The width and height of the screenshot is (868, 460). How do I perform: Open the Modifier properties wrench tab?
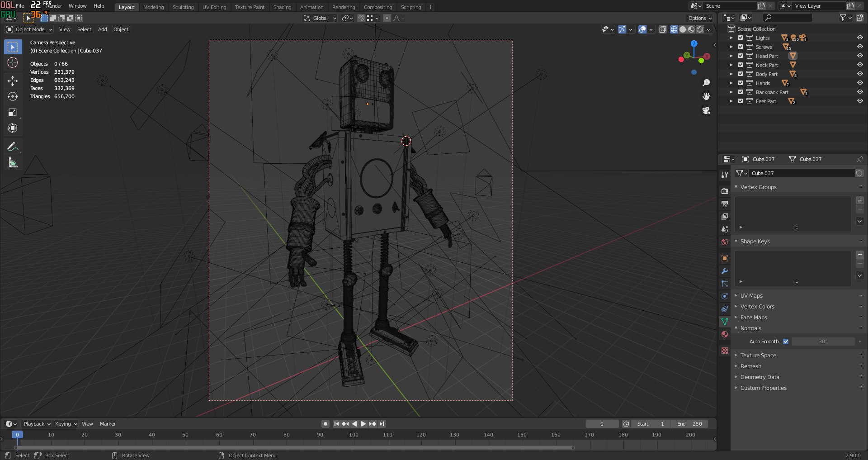click(725, 271)
